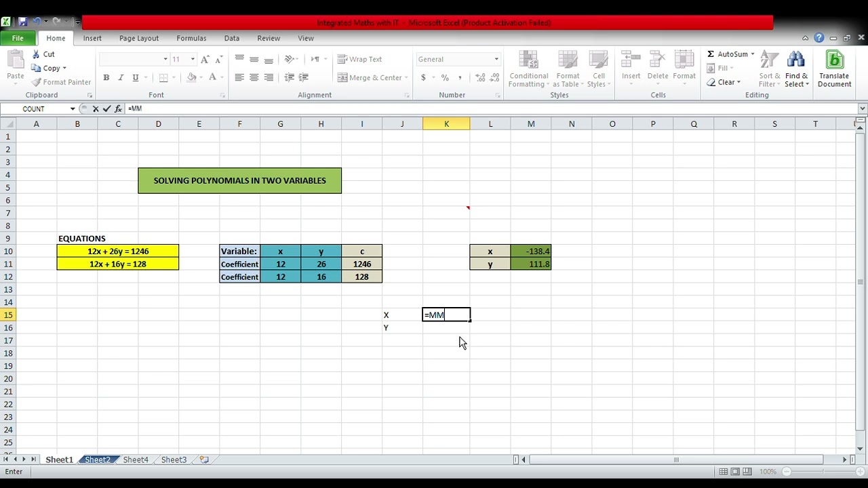
Task: Click the Fill Color bucket icon
Action: click(x=191, y=77)
